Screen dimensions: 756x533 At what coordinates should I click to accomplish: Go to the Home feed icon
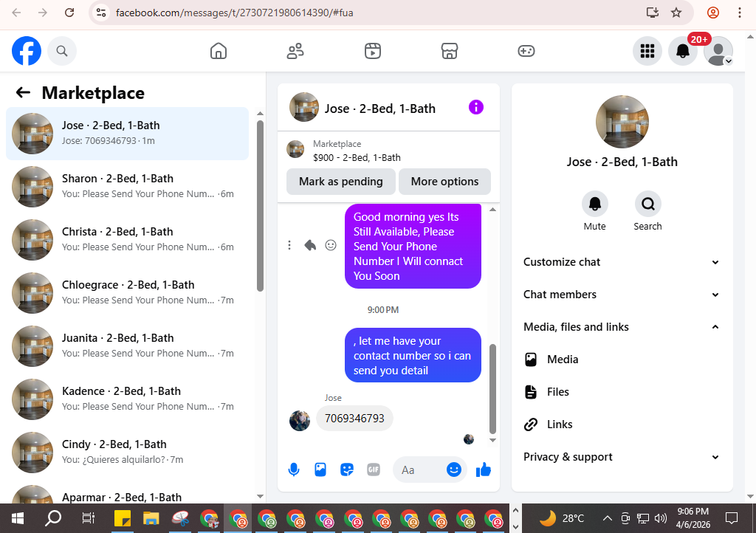[x=219, y=51]
